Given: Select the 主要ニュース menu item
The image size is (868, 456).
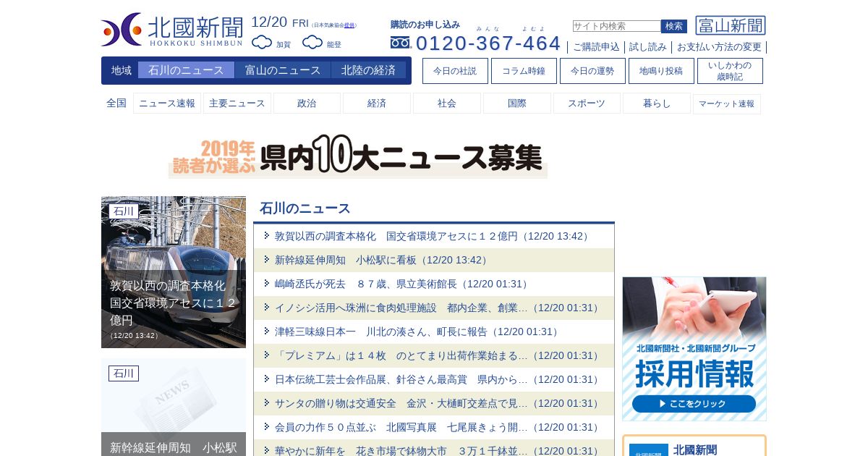Looking at the screenshot, I should (237, 104).
